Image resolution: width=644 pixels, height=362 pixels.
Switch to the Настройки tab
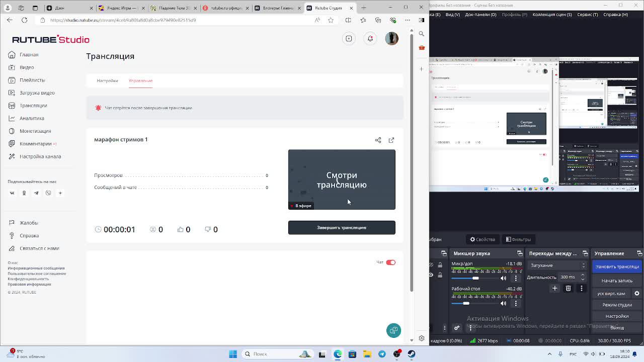(107, 80)
